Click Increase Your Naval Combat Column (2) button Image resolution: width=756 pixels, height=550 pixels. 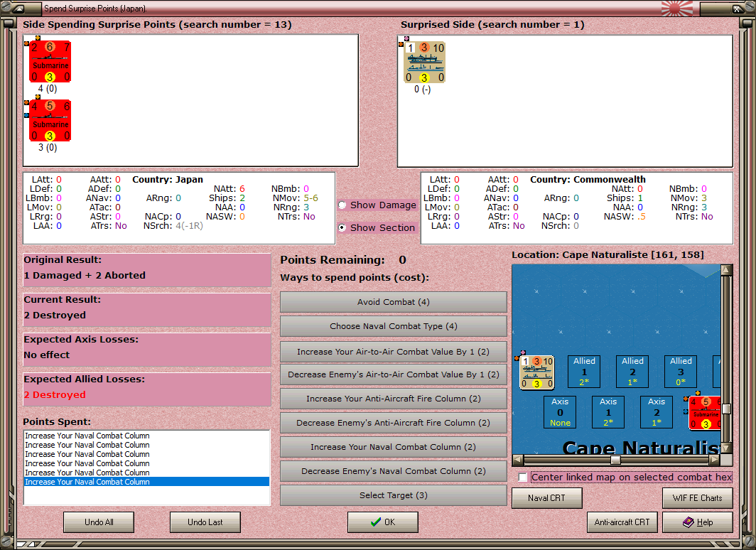[394, 447]
